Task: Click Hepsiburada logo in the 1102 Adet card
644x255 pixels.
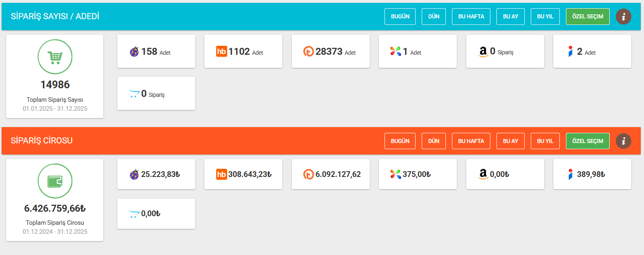Action: pos(221,51)
